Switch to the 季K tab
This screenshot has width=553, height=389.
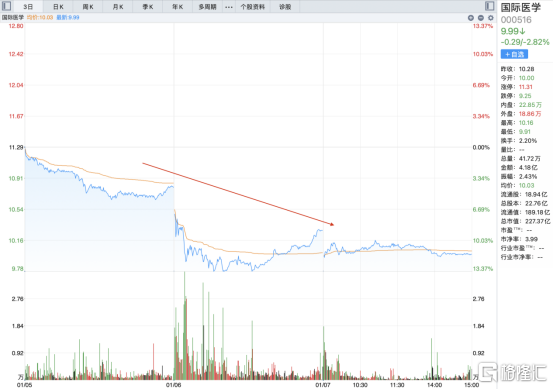tap(148, 7)
